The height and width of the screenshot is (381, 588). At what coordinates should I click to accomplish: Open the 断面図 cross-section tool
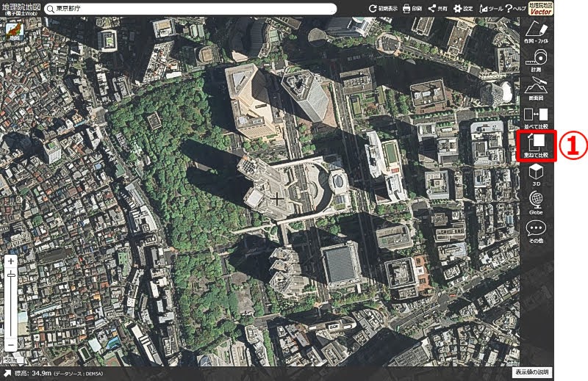click(x=537, y=89)
